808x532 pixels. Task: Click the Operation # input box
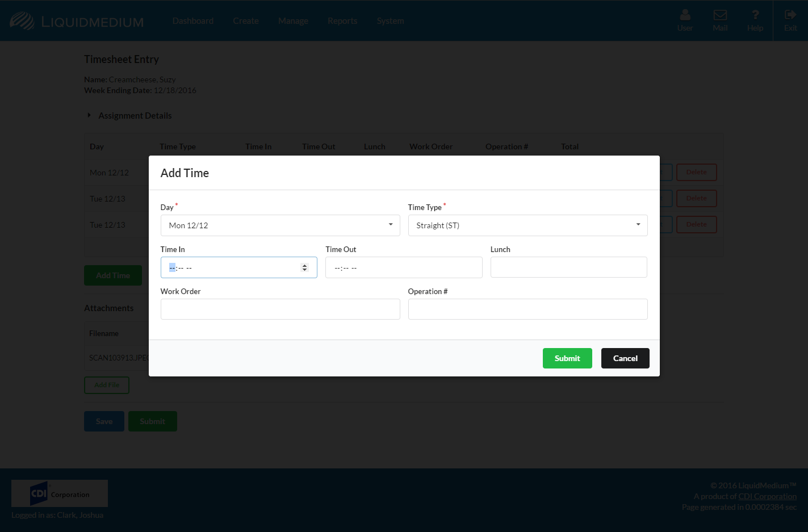(527, 309)
